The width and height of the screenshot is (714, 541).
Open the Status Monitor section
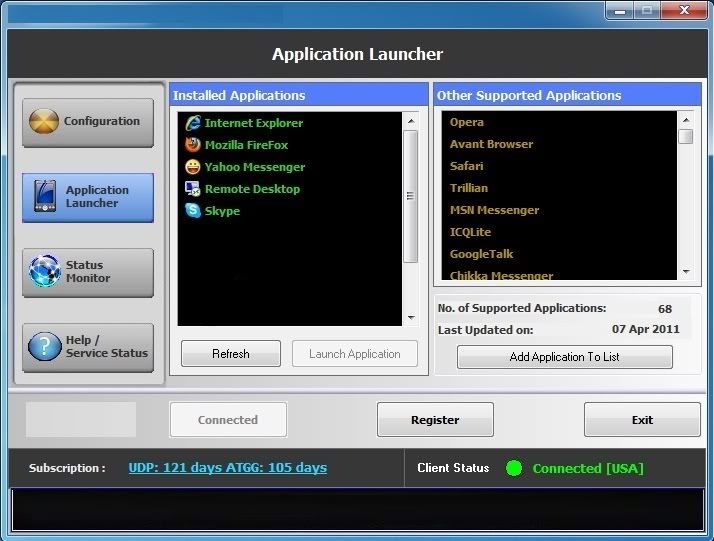point(88,272)
